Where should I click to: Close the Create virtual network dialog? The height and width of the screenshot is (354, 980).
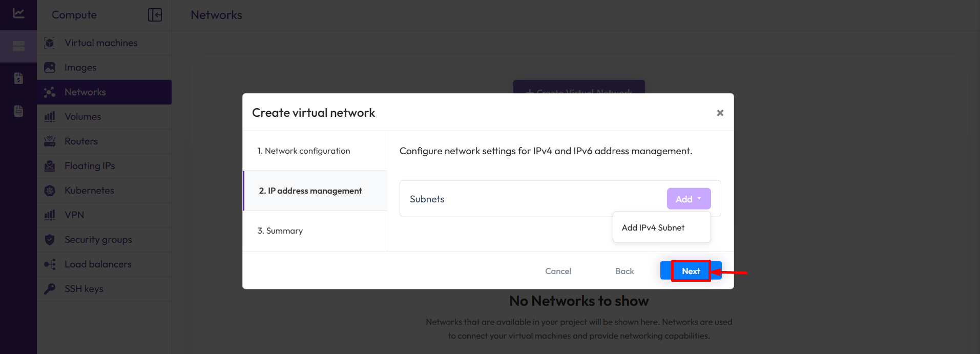(x=720, y=113)
